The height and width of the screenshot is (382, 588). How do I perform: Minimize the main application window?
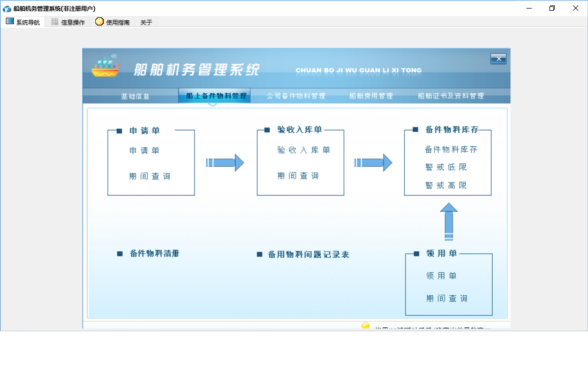coord(529,8)
